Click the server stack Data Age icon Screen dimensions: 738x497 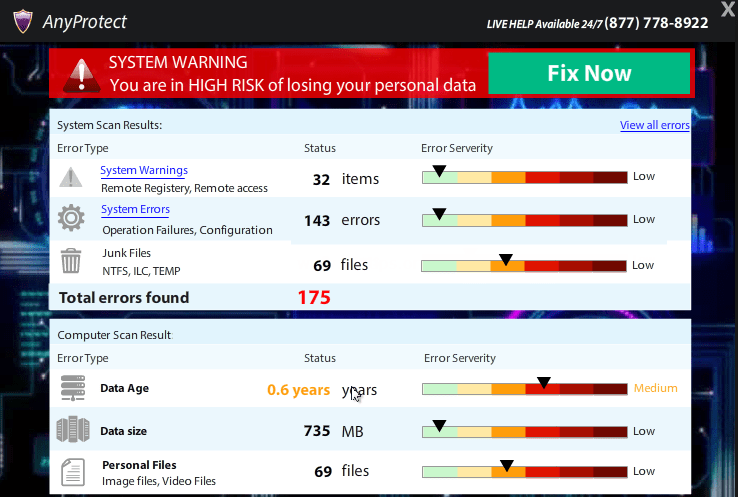coord(73,388)
